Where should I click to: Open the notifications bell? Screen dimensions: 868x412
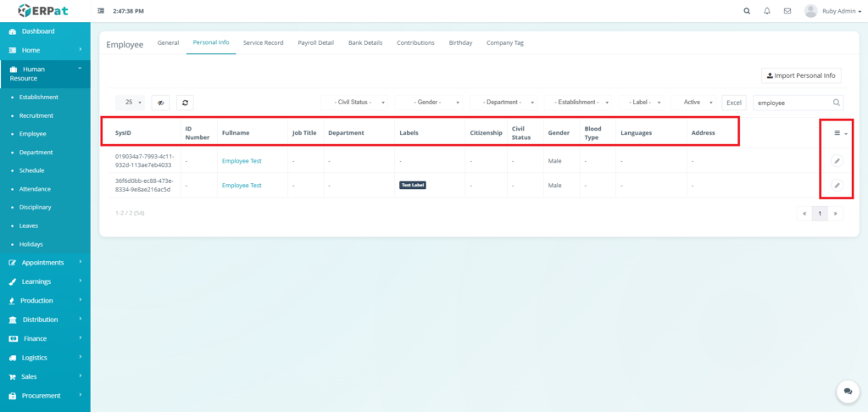767,11
